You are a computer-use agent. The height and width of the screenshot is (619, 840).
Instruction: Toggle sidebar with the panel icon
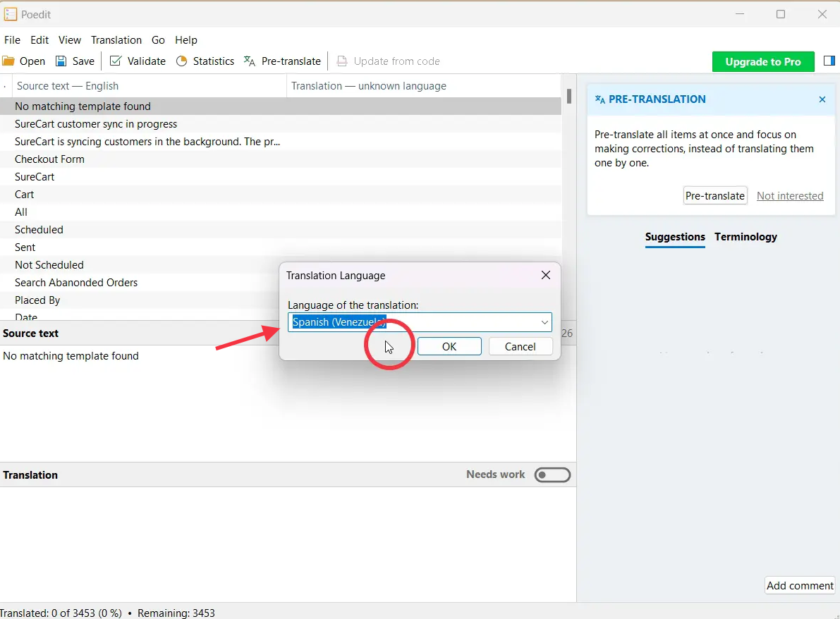coord(829,62)
